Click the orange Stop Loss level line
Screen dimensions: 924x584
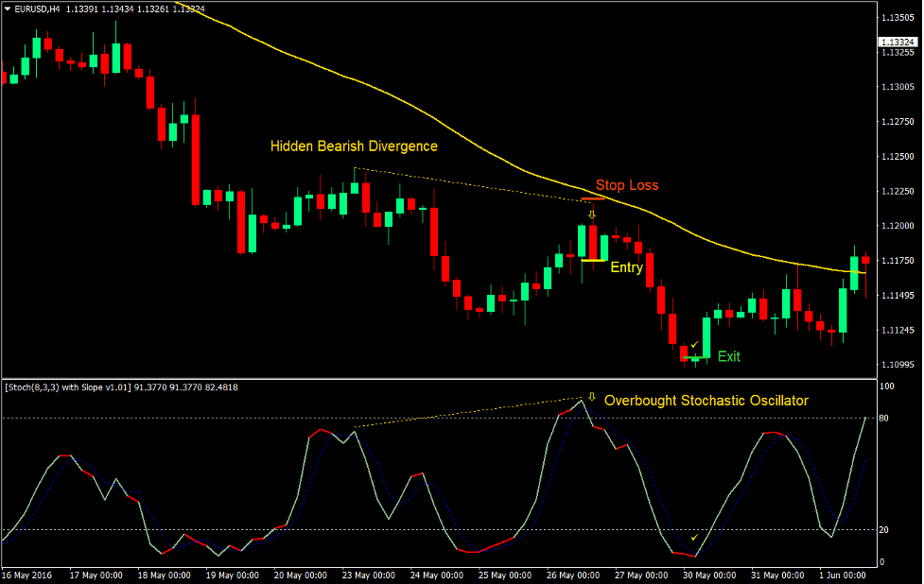592,199
